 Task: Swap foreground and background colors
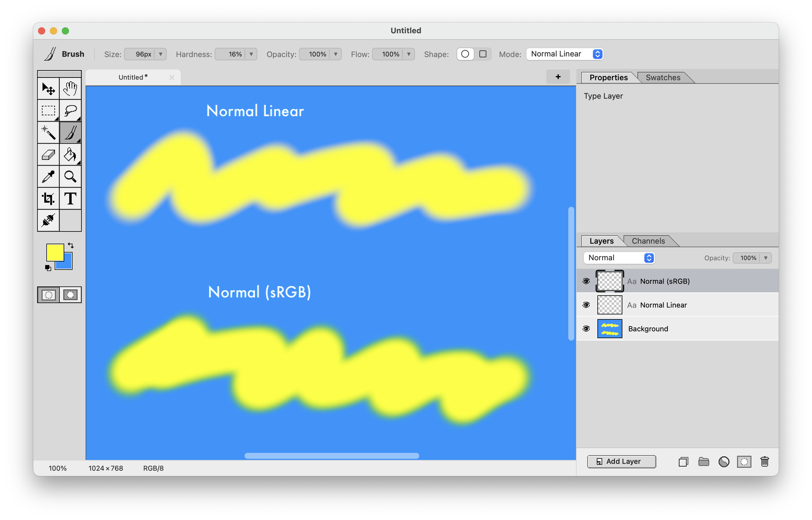point(71,245)
